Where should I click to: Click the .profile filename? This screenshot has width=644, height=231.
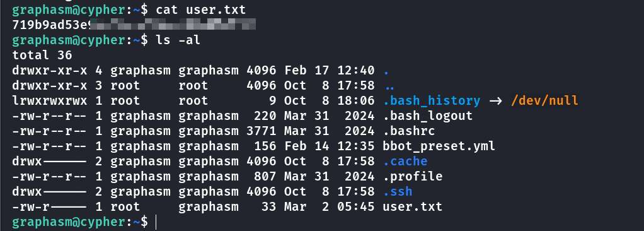click(412, 177)
